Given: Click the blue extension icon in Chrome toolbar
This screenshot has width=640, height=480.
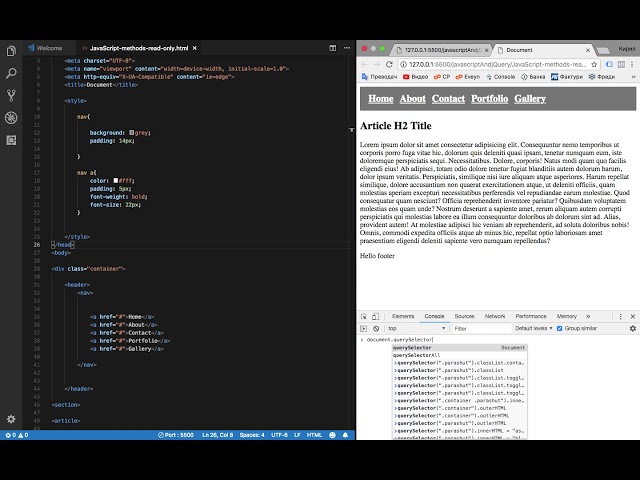Looking at the screenshot, I should (x=609, y=64).
